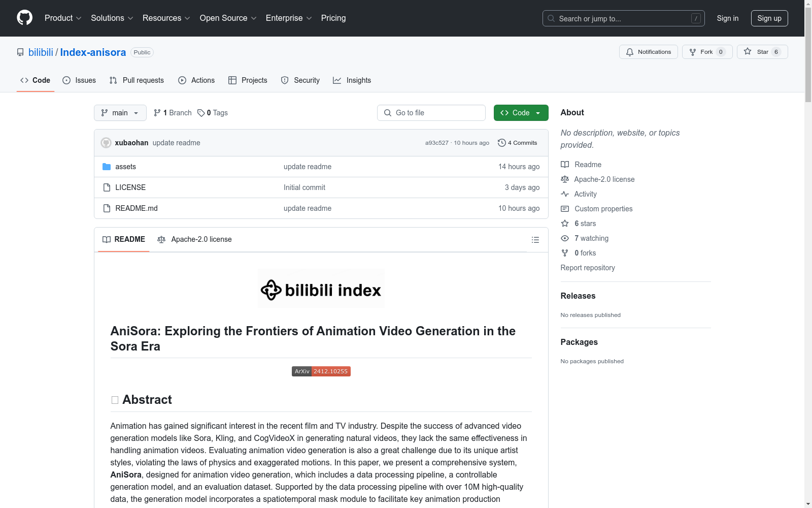This screenshot has width=812, height=508.
Task: Expand the Enterprise menu
Action: click(x=289, y=18)
